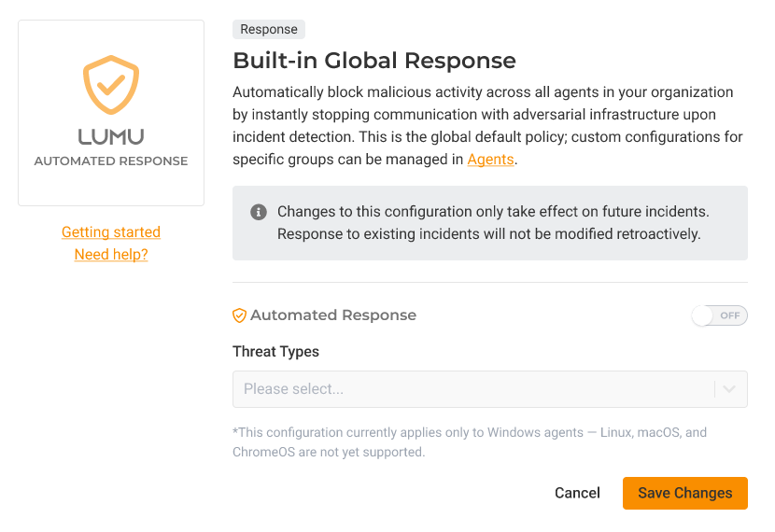
Task: Turn on the Automated Response switch
Action: (719, 315)
